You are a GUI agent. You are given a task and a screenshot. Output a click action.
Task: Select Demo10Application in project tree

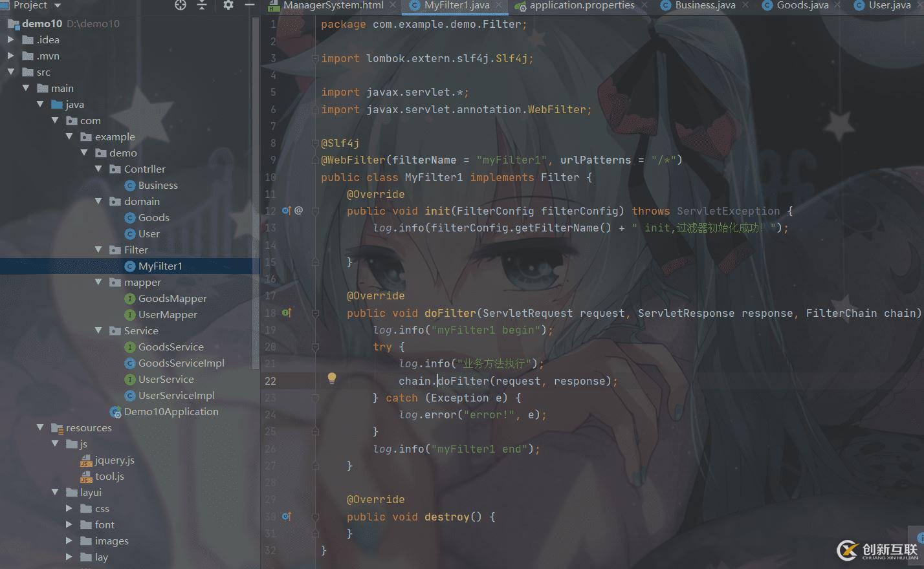point(171,412)
